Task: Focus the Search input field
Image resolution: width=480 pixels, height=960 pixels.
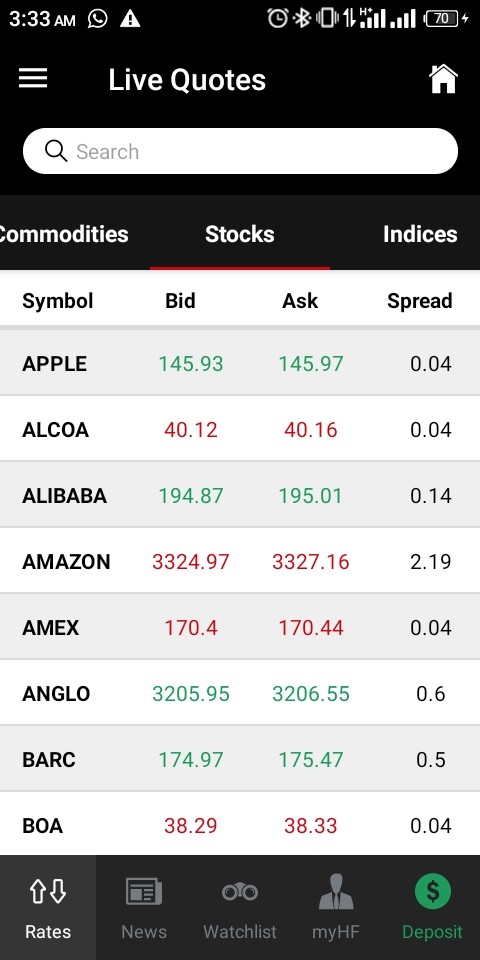Action: pyautogui.click(x=240, y=151)
